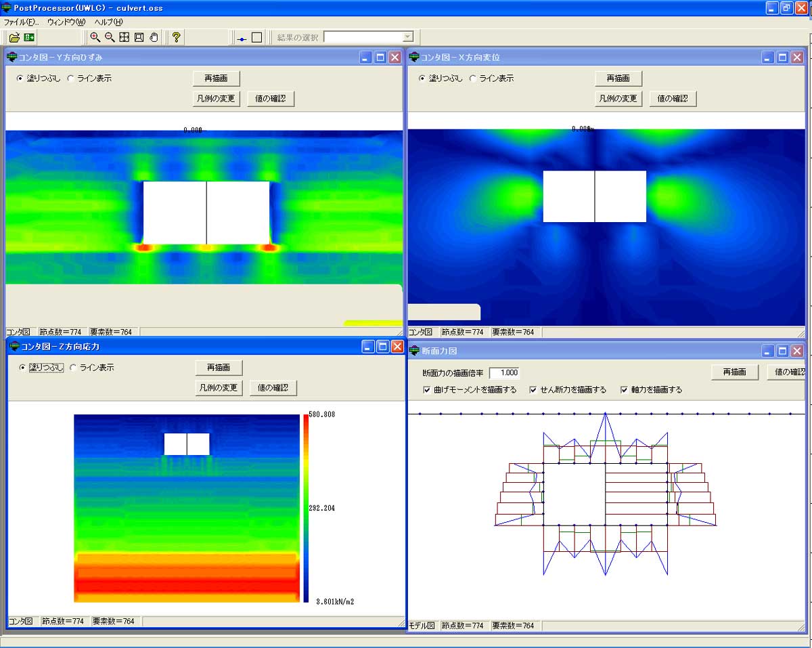Viewport: 812px width, 648px height.
Task: Click 凡例の変更 in the Z方向応力 window
Action: (219, 388)
